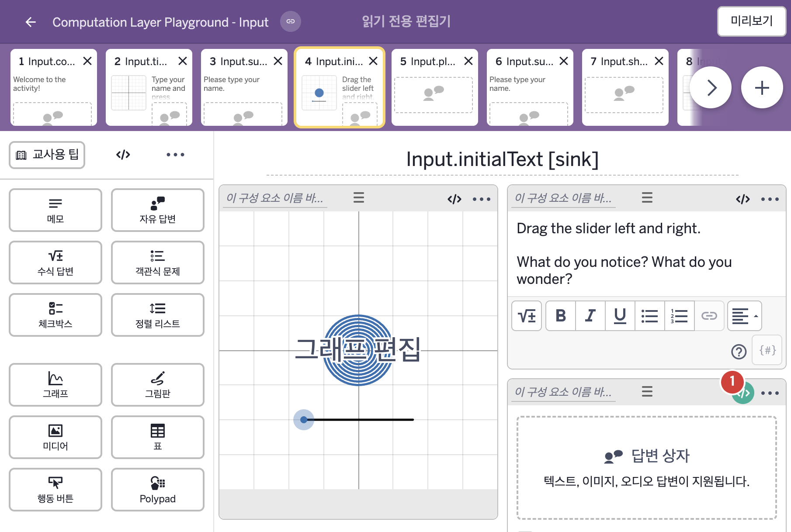This screenshot has height=532, width=791.
Task: Switch to screen tab 2 Input.ti...
Action: 149,87
